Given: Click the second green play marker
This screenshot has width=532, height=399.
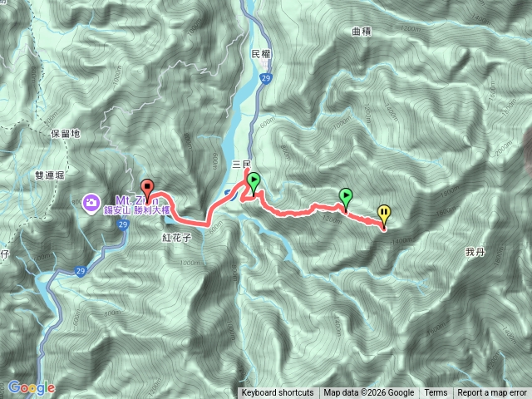Looking at the screenshot, I should (346, 200).
